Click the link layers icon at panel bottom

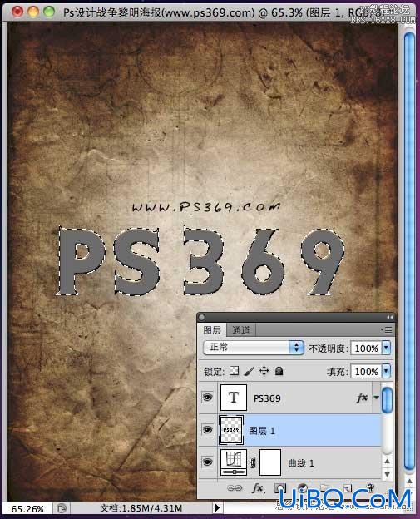tap(235, 488)
